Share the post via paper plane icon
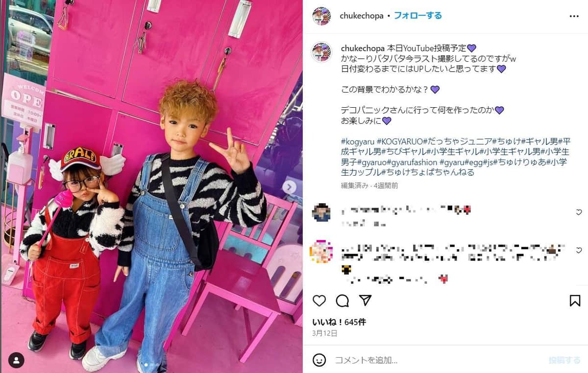This screenshot has width=588, height=373. (365, 300)
